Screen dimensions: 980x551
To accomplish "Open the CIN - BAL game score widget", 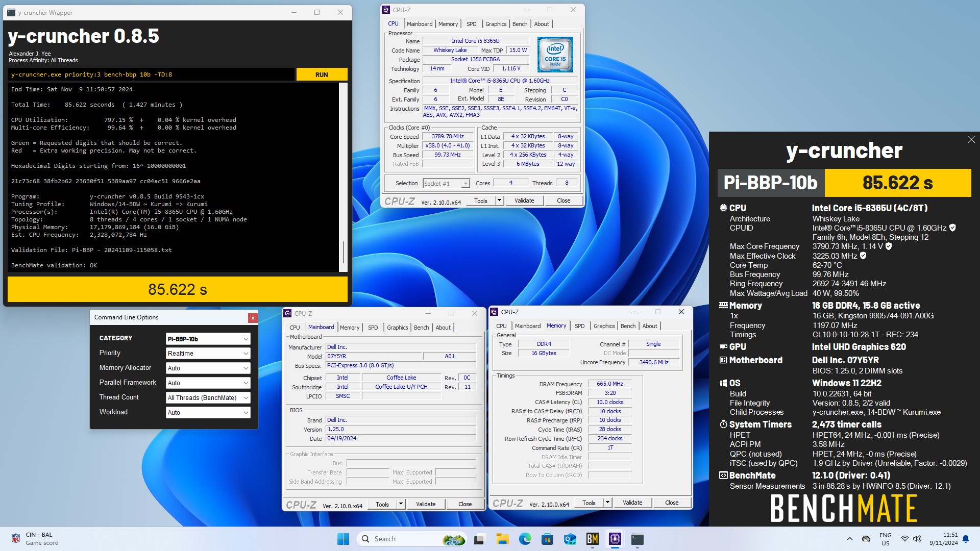I will 35,539.
